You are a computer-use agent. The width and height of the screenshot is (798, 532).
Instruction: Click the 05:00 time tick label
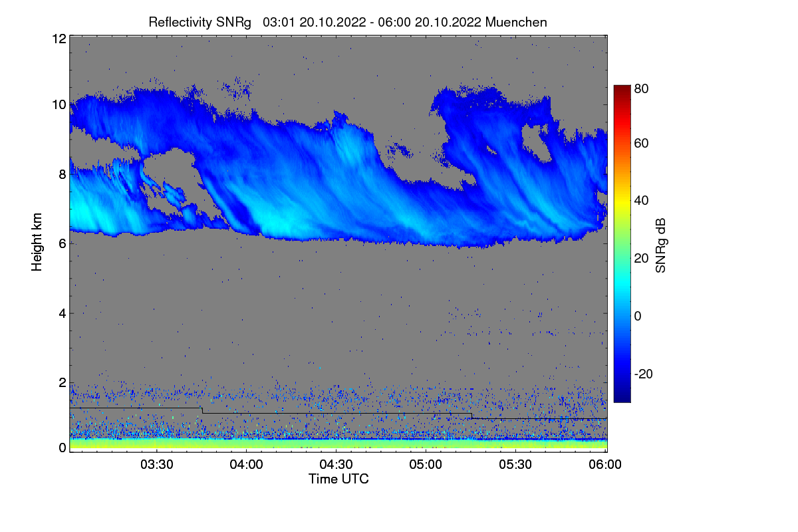426,465
